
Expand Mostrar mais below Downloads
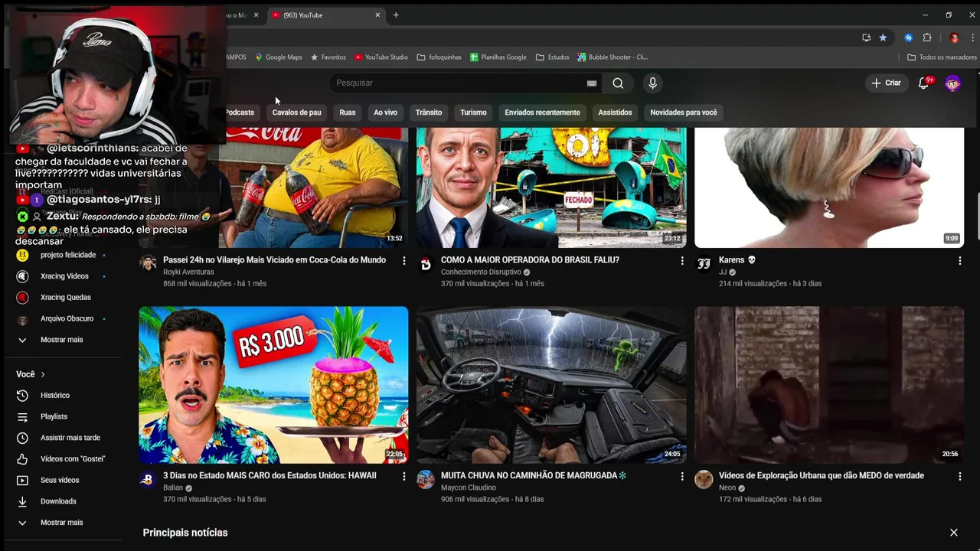pyautogui.click(x=61, y=523)
